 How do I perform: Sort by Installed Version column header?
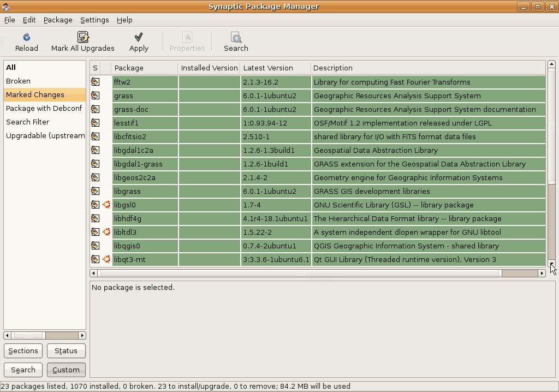[x=209, y=68]
